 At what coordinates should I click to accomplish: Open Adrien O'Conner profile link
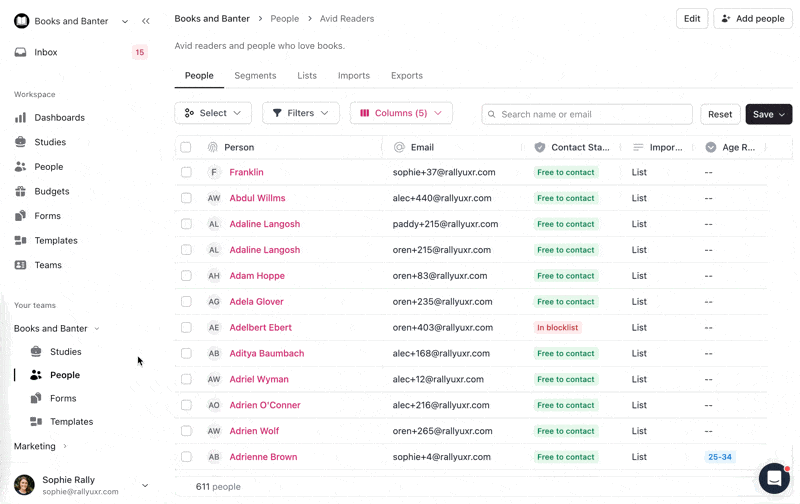[265, 405]
